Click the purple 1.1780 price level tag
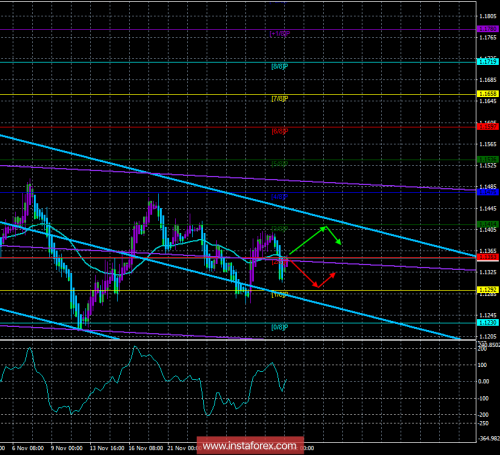The width and height of the screenshot is (500, 455). [x=488, y=29]
